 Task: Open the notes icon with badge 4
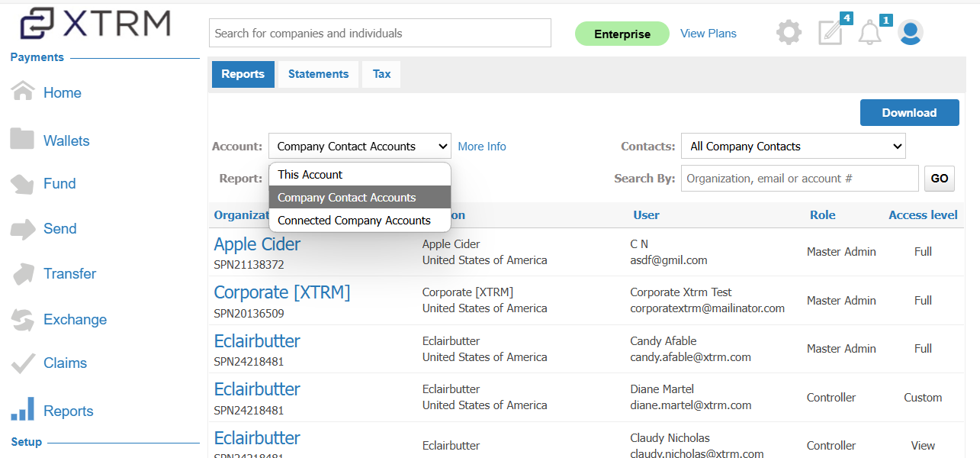[x=831, y=32]
